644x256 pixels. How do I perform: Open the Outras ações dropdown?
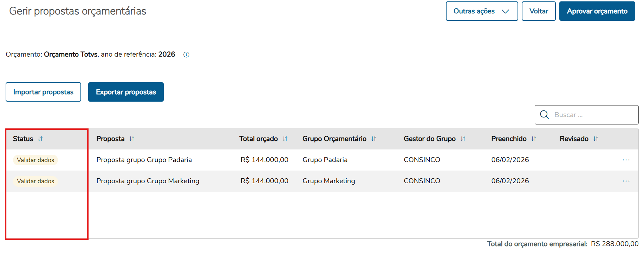click(481, 11)
